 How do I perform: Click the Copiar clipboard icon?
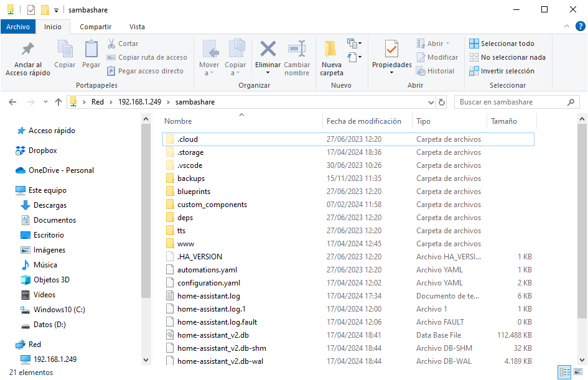coord(65,54)
